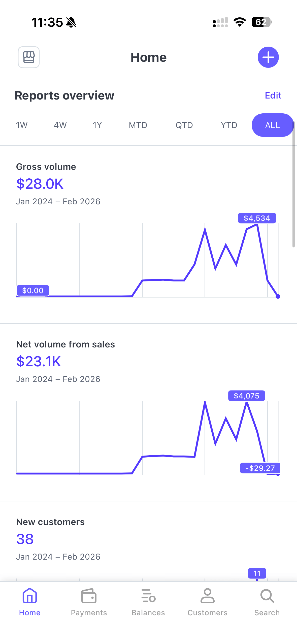Pick the YTD range filter

click(x=229, y=125)
